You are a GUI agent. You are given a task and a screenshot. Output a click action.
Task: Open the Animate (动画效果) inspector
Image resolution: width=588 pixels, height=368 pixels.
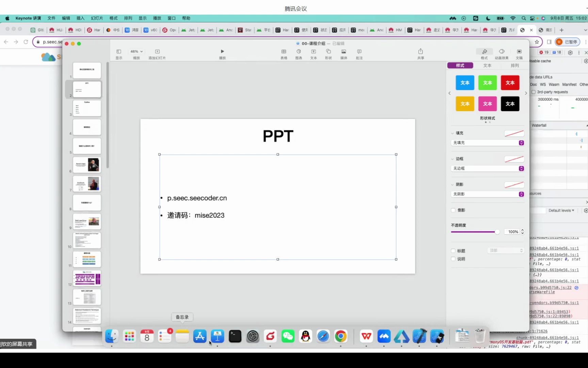click(x=502, y=54)
